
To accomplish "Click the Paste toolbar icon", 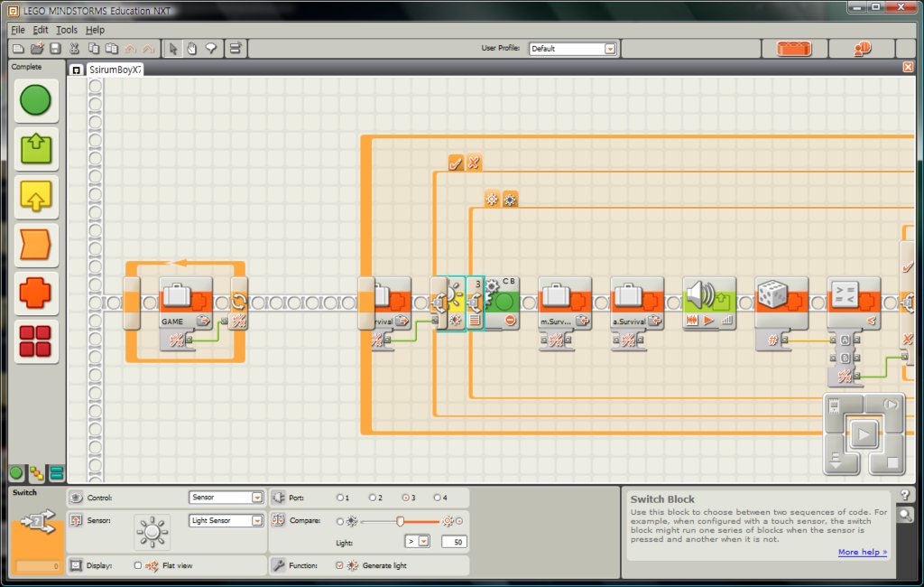I will pos(111,49).
